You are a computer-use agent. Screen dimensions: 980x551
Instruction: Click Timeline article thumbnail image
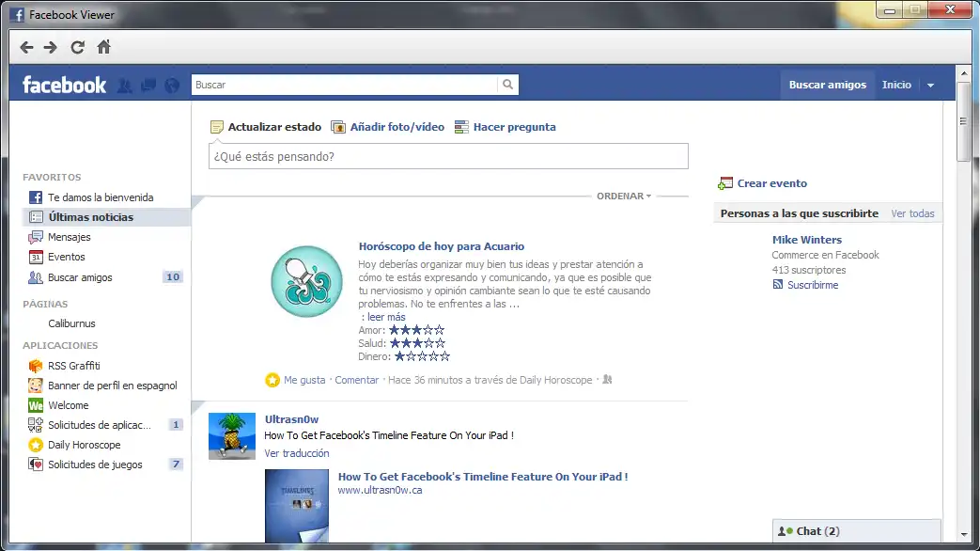(297, 505)
